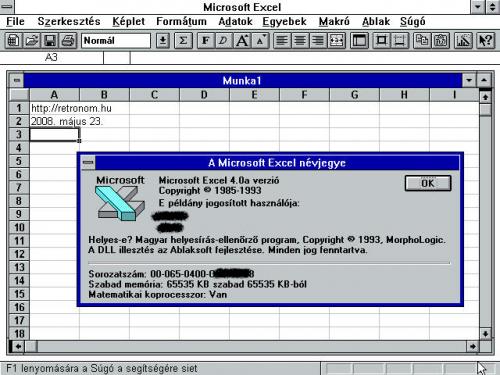
Task: Click the Paste Formats icon
Action: [441, 41]
